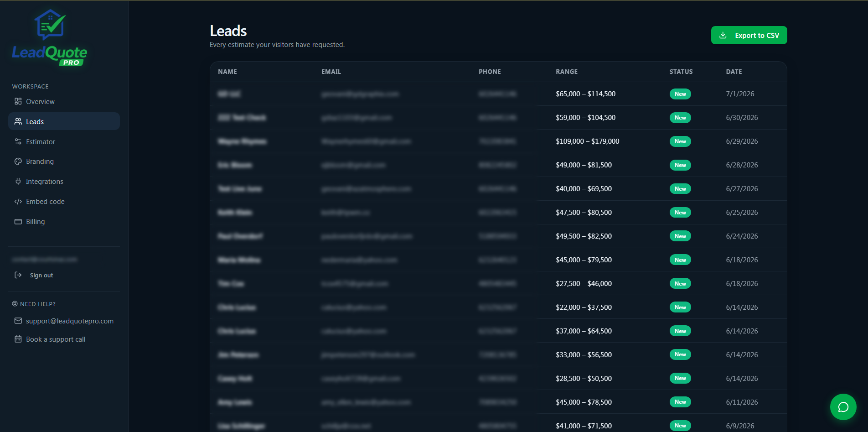Click New badge on $47,500 – $80,500 row
868x432 pixels.
680,213
